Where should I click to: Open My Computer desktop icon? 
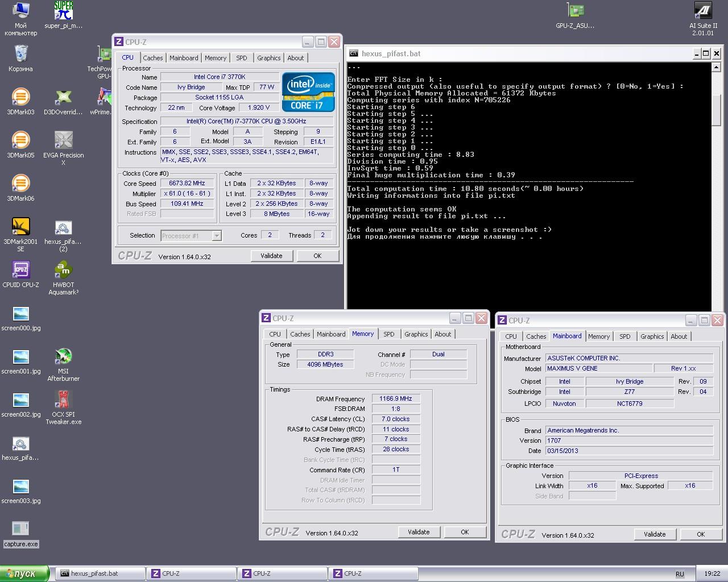[x=20, y=18]
